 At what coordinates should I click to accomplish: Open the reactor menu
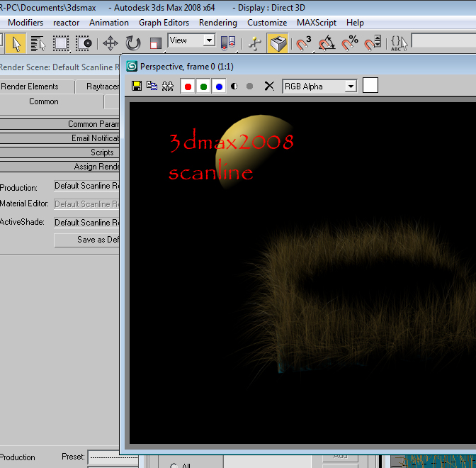pos(66,23)
